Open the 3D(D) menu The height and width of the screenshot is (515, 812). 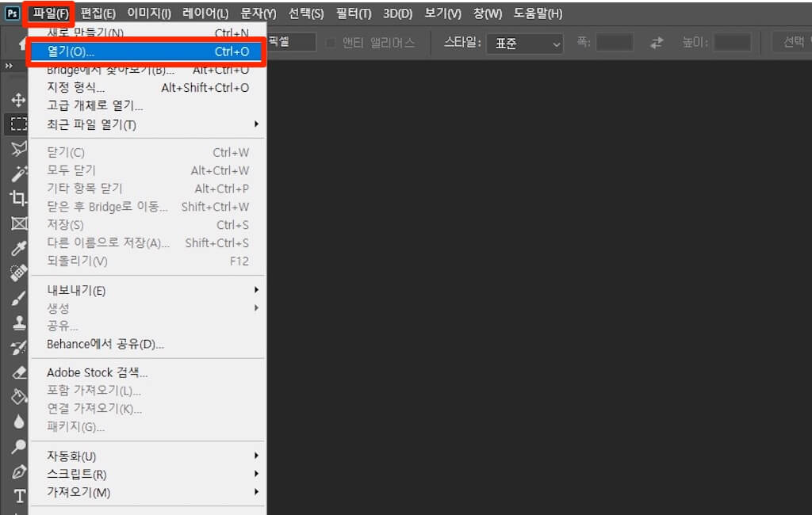pyautogui.click(x=398, y=13)
